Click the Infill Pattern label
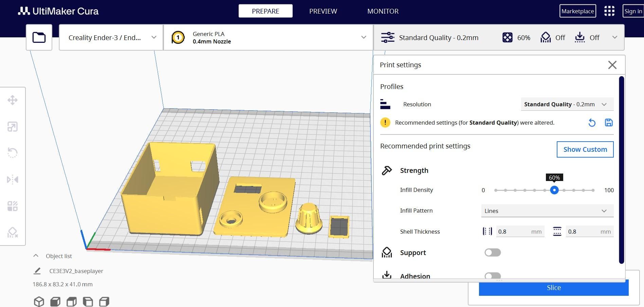This screenshot has height=307, width=644. tap(416, 211)
